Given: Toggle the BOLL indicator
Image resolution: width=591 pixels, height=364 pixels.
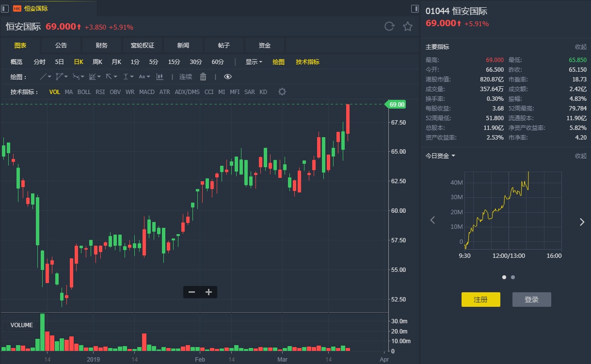Looking at the screenshot, I should coord(84,92).
